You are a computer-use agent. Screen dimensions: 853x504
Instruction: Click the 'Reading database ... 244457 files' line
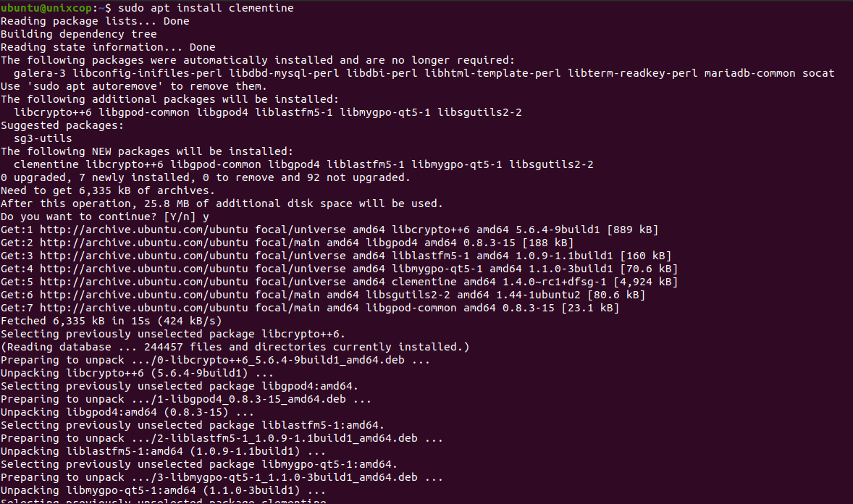(x=235, y=348)
